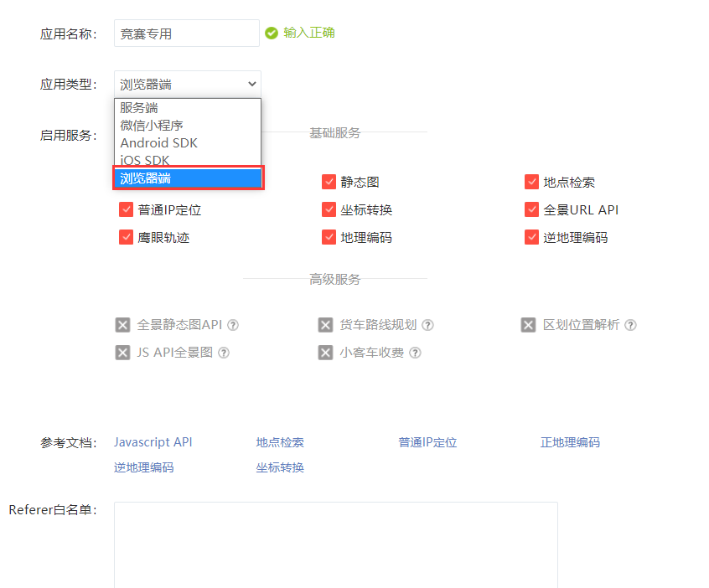The image size is (709, 588).
Task: Select 微信小程序 from the type list
Action: point(188,125)
